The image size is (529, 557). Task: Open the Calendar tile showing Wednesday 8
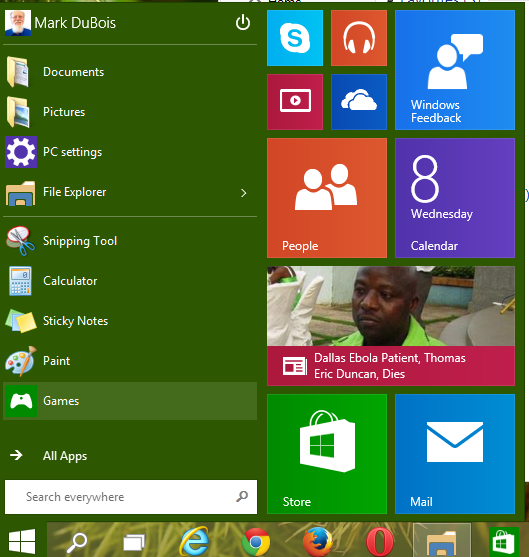click(455, 198)
